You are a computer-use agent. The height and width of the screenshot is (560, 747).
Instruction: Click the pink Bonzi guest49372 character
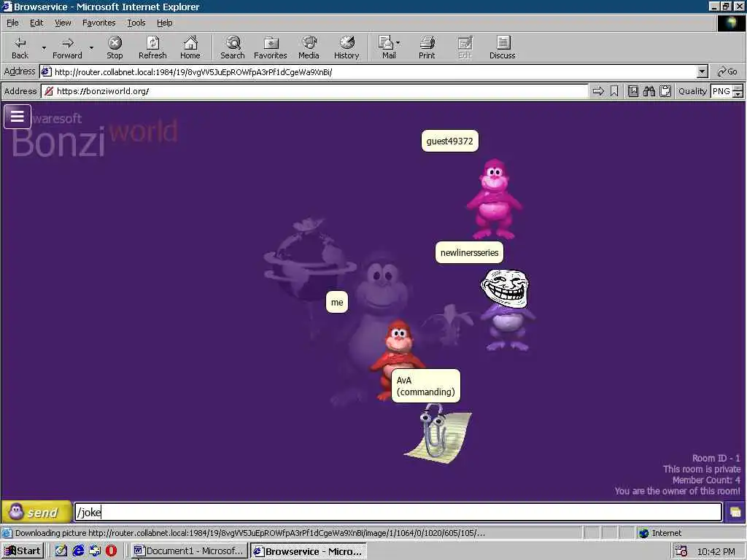point(495,199)
